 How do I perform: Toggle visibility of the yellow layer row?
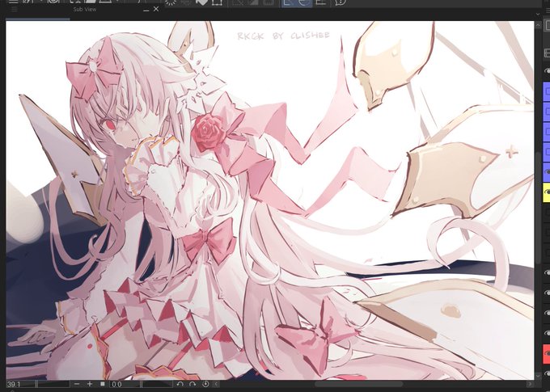547,192
